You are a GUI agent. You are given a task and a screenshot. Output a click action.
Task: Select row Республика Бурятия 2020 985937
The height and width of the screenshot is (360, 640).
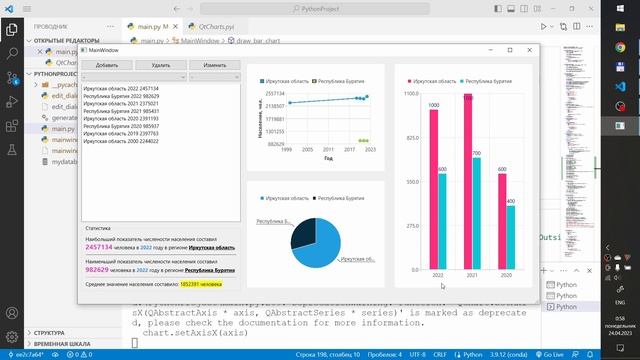pos(121,126)
